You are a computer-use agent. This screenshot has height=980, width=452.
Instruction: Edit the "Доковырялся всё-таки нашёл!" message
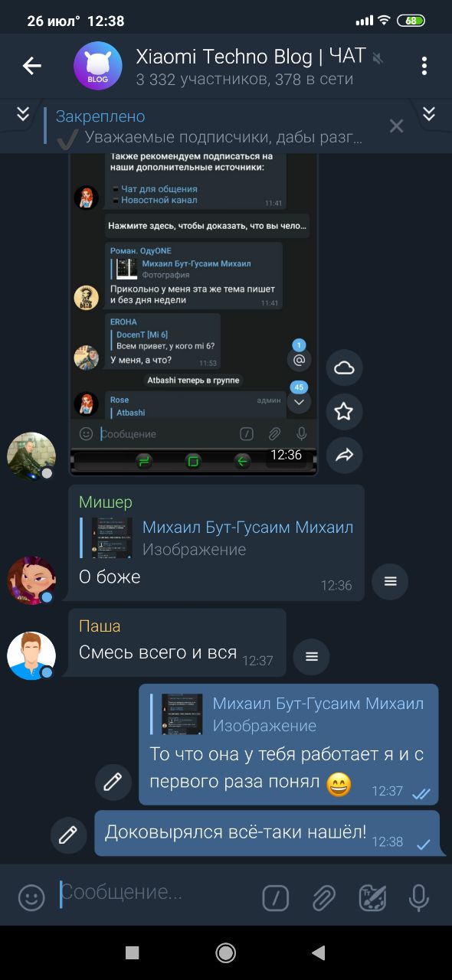(68, 835)
